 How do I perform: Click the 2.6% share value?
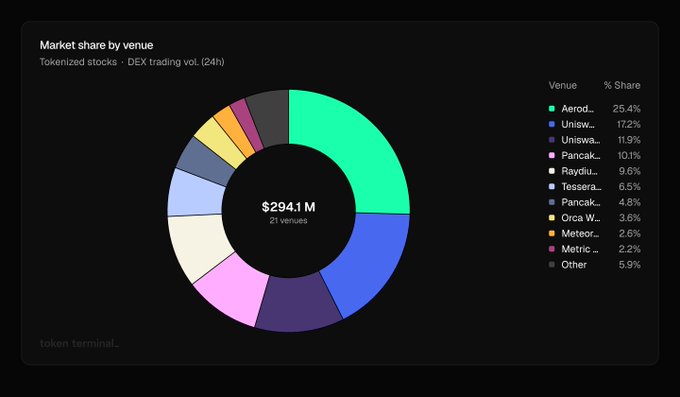pyautogui.click(x=630, y=233)
